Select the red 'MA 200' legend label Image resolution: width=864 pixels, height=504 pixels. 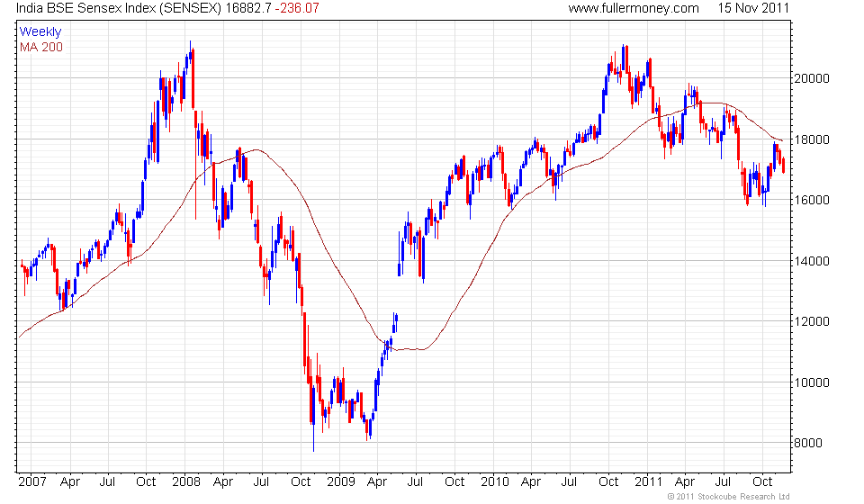coord(41,48)
